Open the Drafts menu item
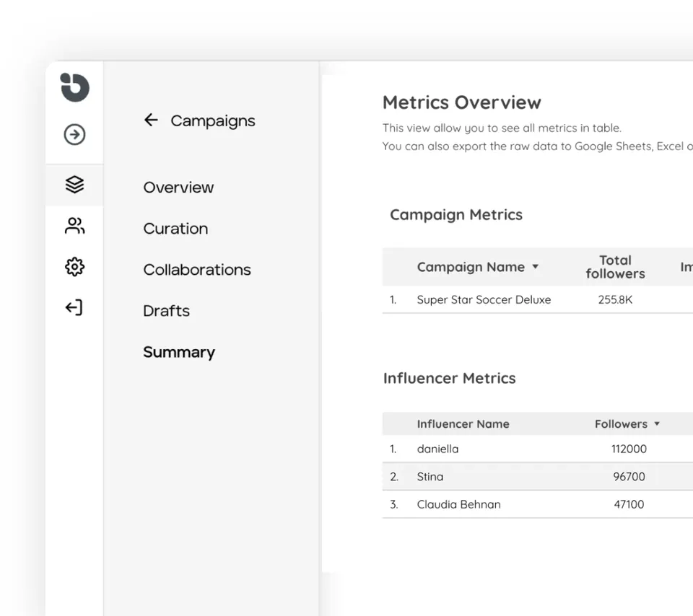693x616 pixels. click(x=167, y=311)
